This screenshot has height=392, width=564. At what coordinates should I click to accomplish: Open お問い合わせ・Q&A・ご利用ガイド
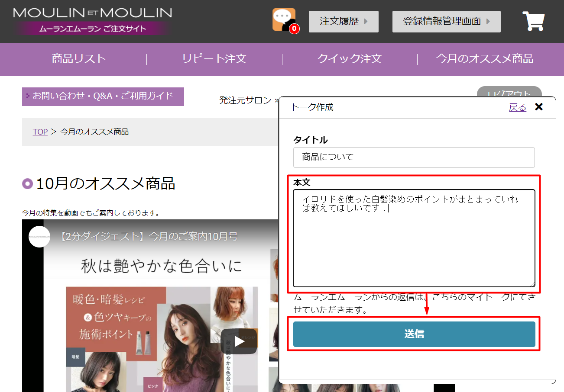103,96
